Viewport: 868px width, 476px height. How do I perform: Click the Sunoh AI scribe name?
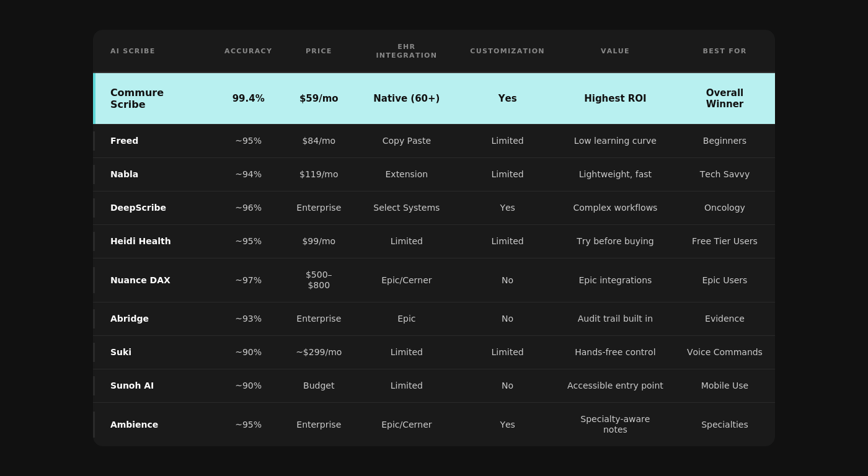tap(132, 386)
